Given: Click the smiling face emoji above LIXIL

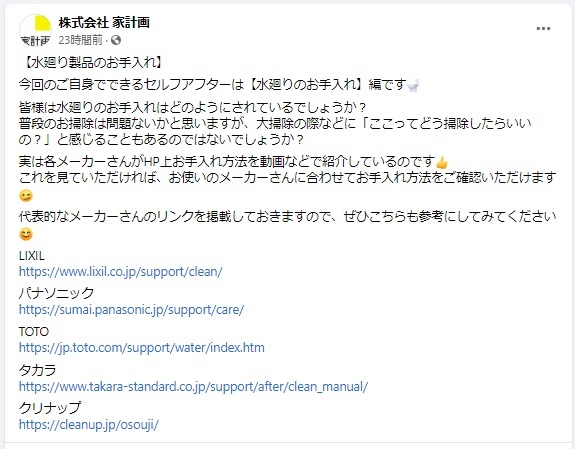Looking at the screenshot, I should coord(26,234).
